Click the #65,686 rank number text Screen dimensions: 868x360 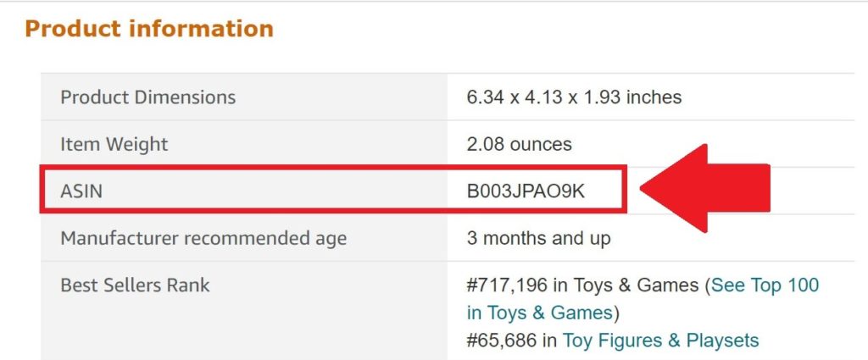point(502,340)
